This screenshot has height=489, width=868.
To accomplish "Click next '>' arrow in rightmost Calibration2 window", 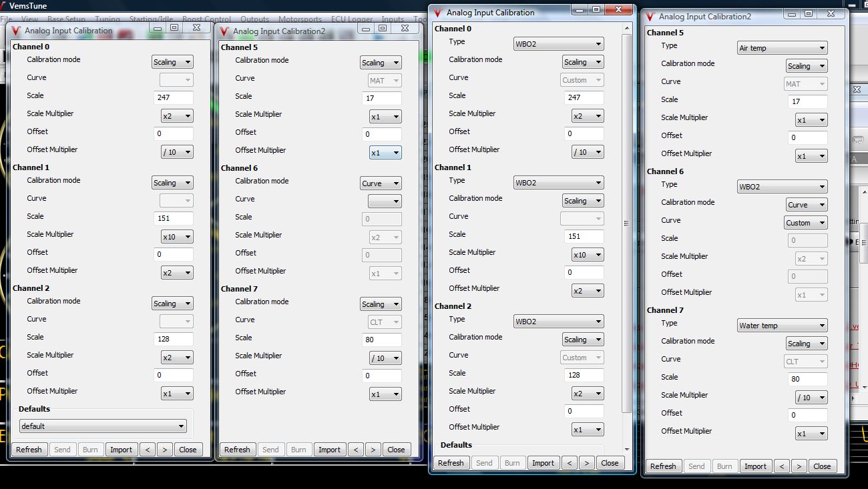I will click(799, 466).
